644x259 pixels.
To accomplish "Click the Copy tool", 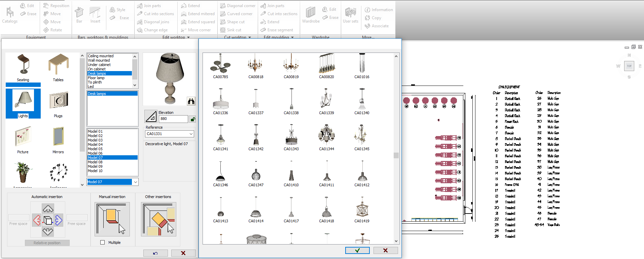I will point(373,18).
